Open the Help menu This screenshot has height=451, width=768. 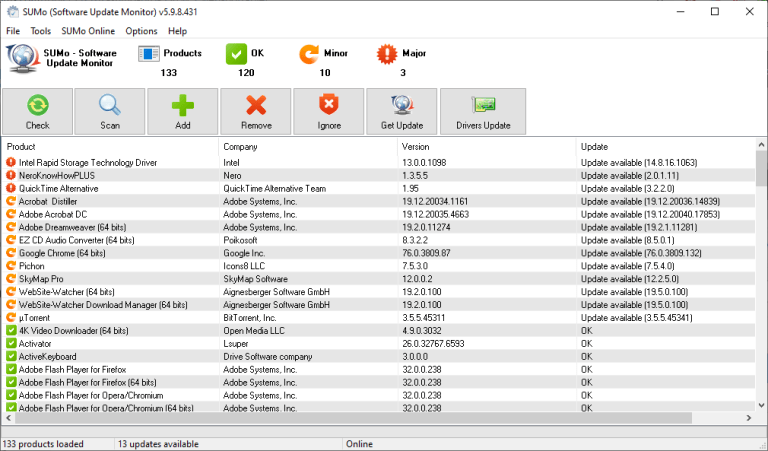coord(177,31)
